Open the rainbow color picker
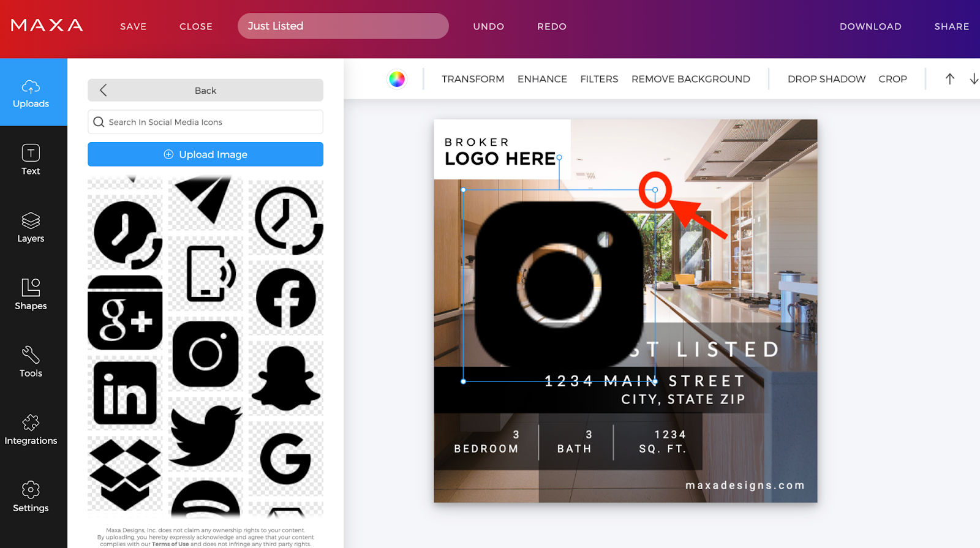 (x=397, y=79)
